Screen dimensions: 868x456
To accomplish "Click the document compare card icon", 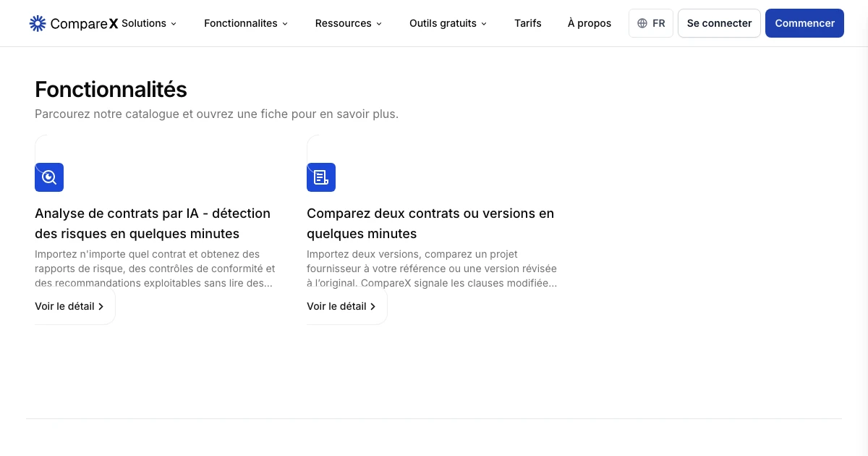I will tap(321, 177).
